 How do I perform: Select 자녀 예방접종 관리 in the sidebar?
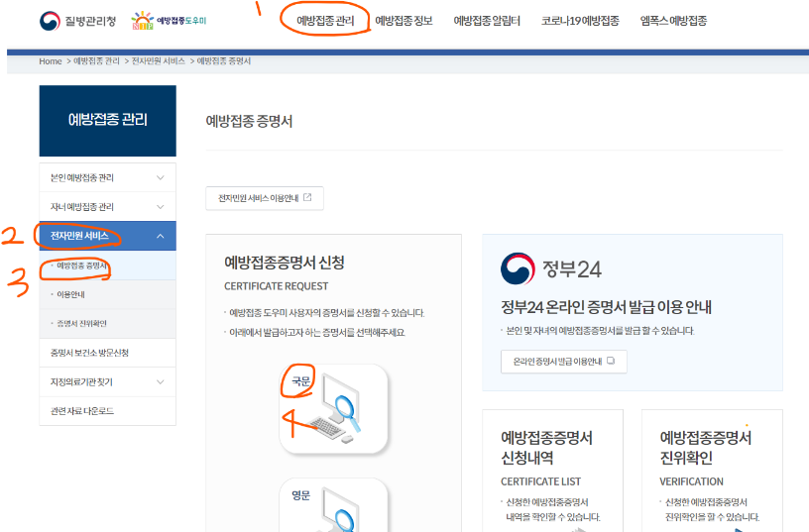click(x=108, y=207)
